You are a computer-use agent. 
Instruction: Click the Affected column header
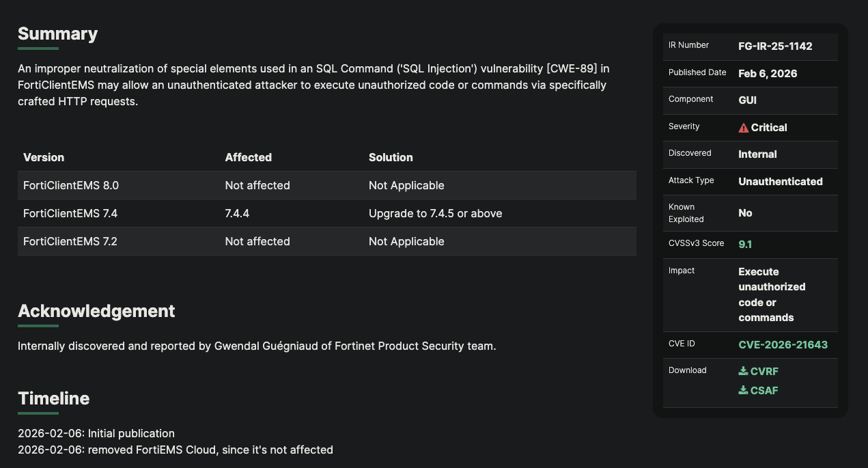(x=248, y=157)
